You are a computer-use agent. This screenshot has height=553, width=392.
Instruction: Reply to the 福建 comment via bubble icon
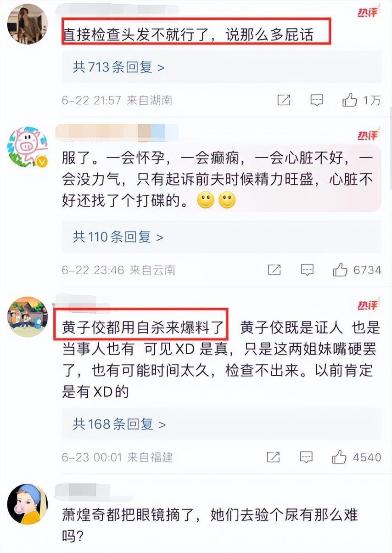[x=306, y=457]
